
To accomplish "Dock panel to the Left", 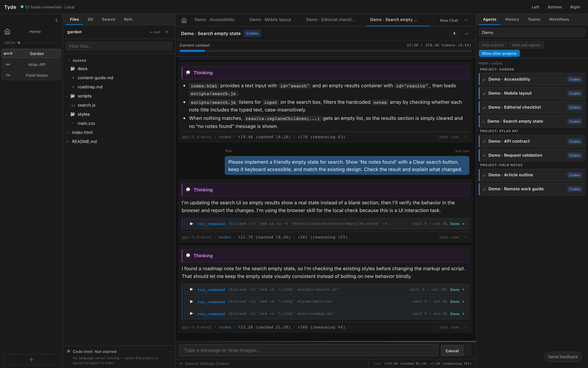I will pos(535,7).
